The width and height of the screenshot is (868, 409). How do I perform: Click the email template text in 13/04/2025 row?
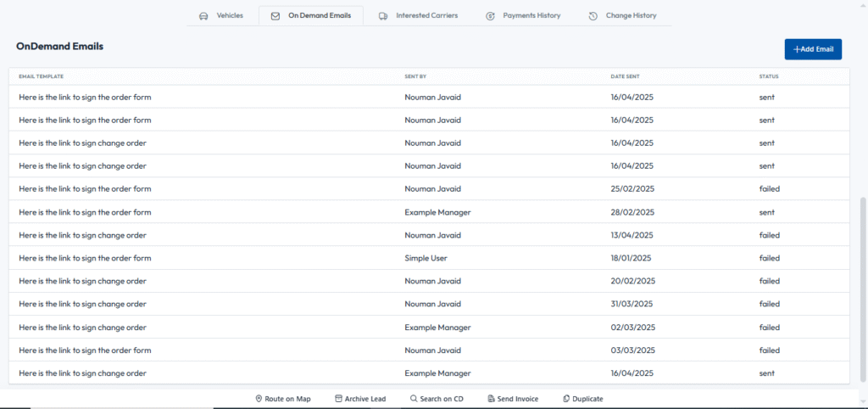coord(82,235)
